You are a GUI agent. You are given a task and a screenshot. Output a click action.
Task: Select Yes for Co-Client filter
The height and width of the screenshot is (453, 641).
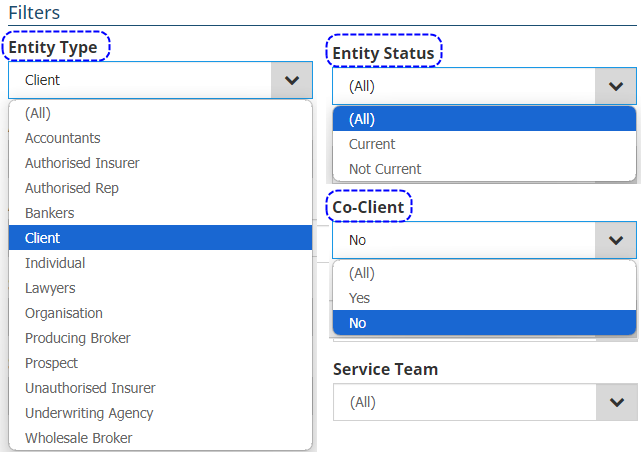click(x=359, y=298)
